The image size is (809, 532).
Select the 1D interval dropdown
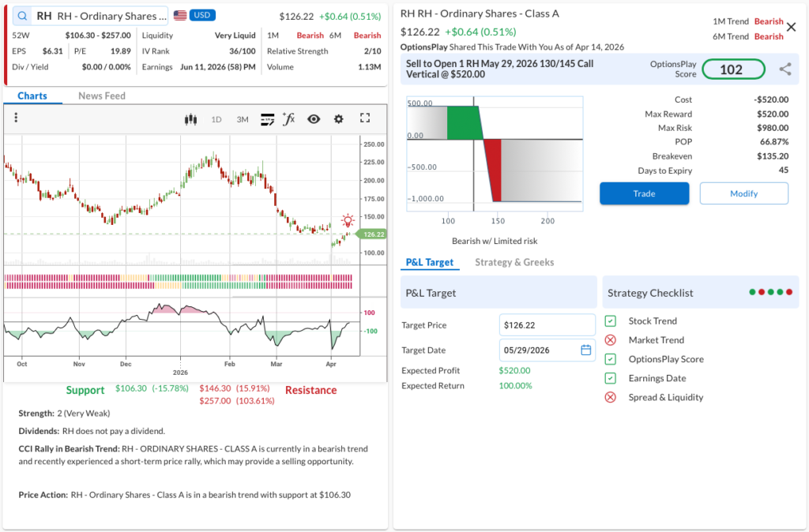[x=216, y=120]
